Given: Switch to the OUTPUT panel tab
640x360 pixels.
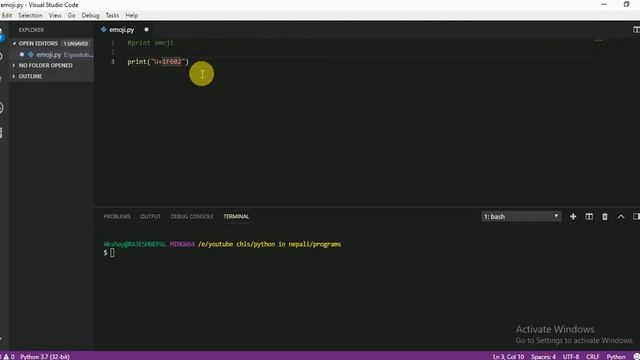Looking at the screenshot, I should [151, 217].
